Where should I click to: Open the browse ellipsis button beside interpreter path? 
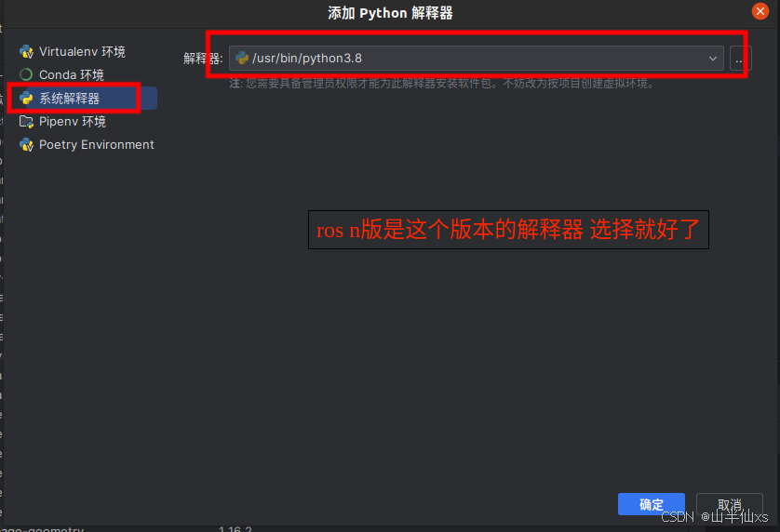pos(740,59)
